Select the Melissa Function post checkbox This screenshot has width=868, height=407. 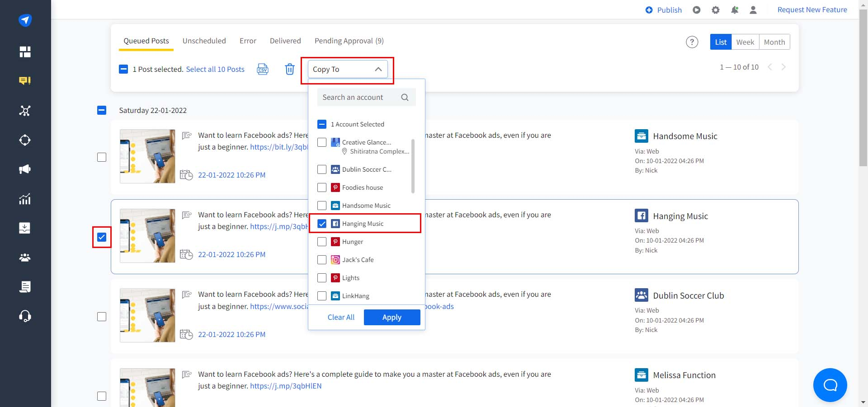[102, 396]
